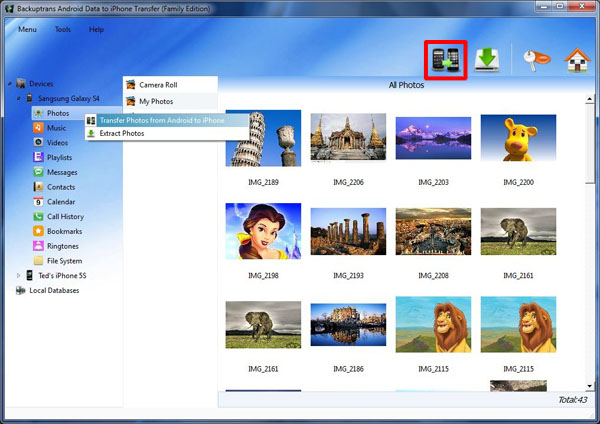Viewport: 600px width, 424px height.
Task: Select the IMG_2200 yellow bear thumbnail
Action: [x=518, y=138]
